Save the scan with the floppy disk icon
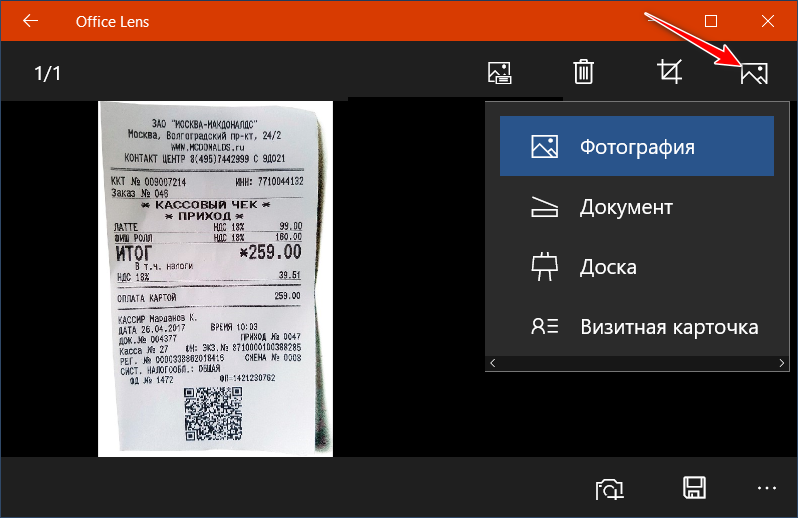Screen dimensions: 798x518 [x=694, y=487]
